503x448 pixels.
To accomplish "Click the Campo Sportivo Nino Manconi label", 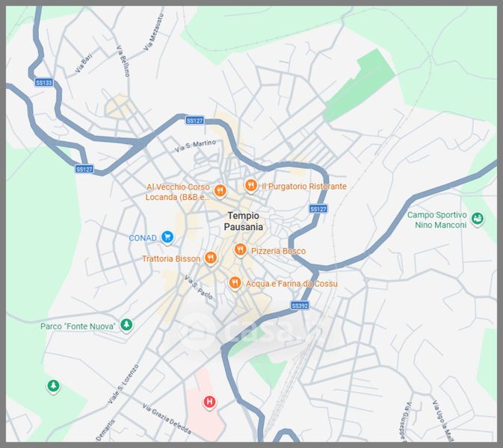I will click(436, 220).
